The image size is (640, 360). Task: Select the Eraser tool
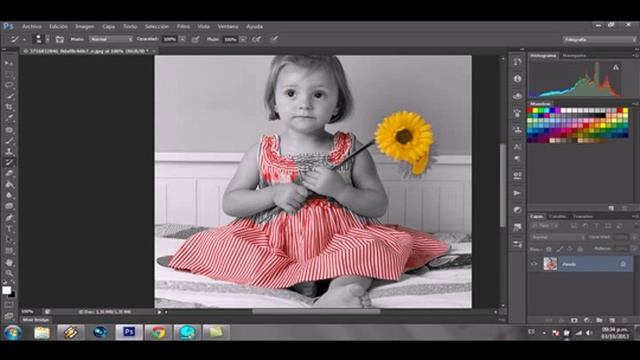point(9,173)
